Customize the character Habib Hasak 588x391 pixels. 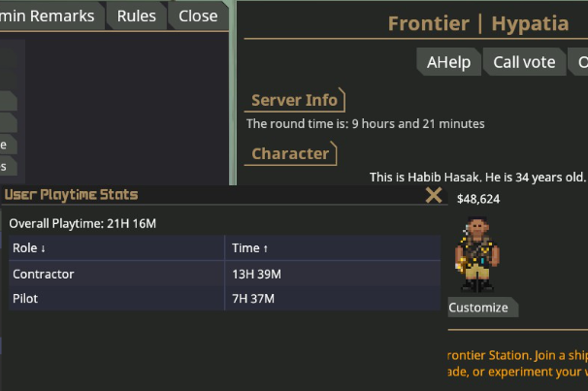[483, 308]
